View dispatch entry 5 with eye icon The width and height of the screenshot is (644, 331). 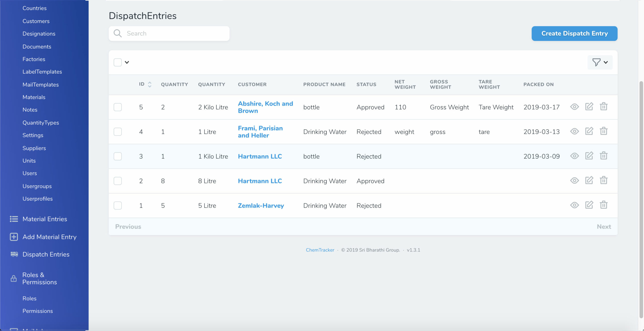point(574,107)
